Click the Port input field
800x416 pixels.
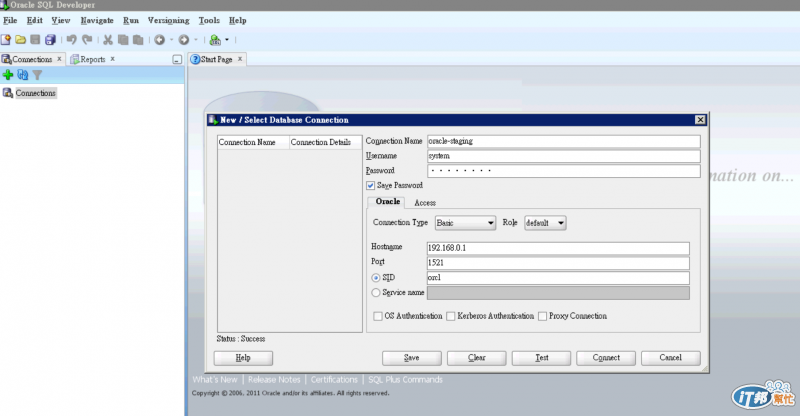[558, 263]
